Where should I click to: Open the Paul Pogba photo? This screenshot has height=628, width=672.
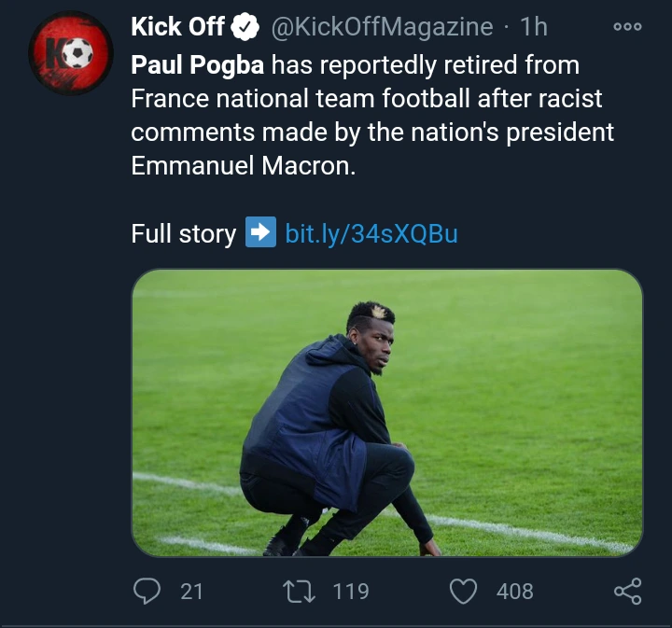coord(386,413)
